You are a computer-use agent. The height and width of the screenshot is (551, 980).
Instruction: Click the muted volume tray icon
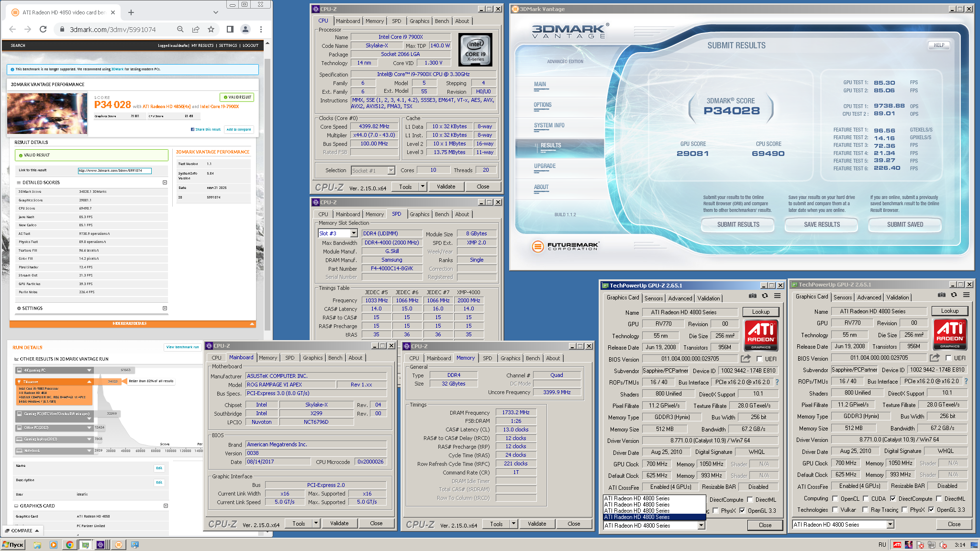click(x=943, y=545)
